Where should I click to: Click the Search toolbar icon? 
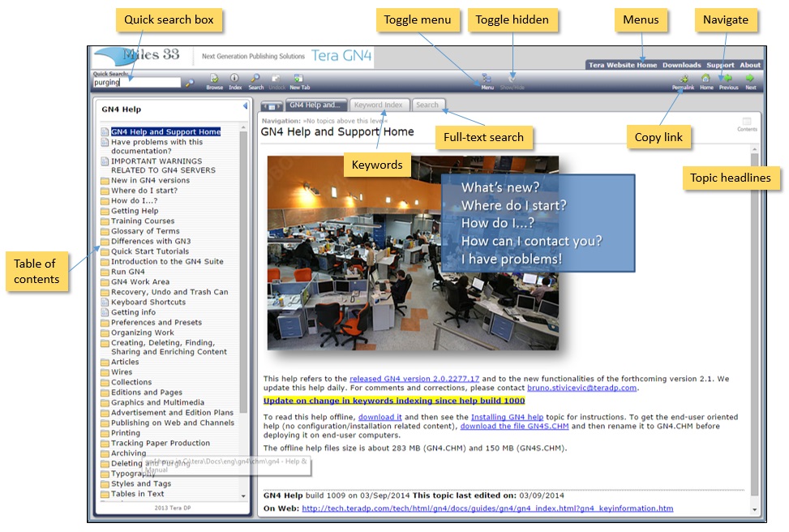pos(255,82)
